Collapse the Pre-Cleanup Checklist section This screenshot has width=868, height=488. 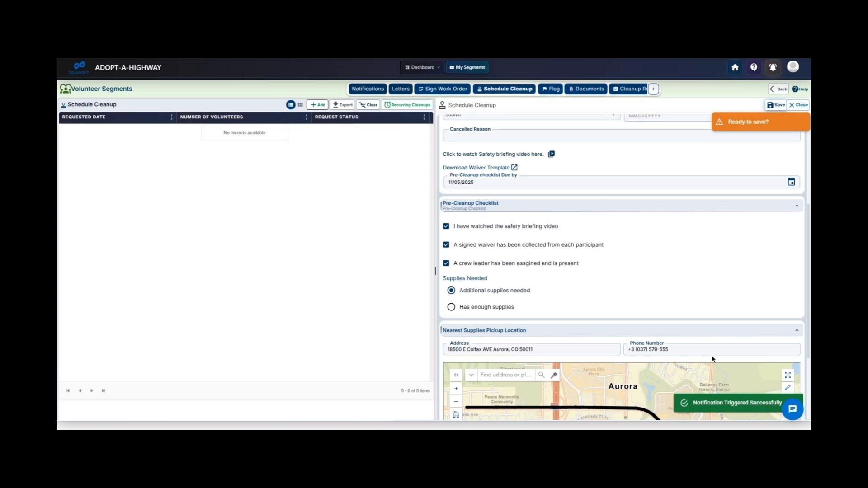click(797, 206)
